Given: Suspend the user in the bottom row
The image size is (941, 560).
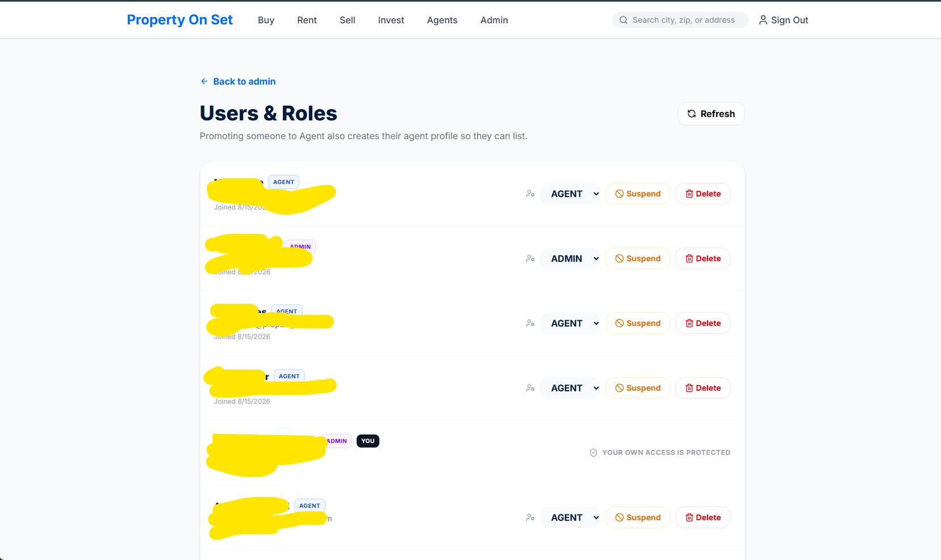Looking at the screenshot, I should pyautogui.click(x=638, y=517).
